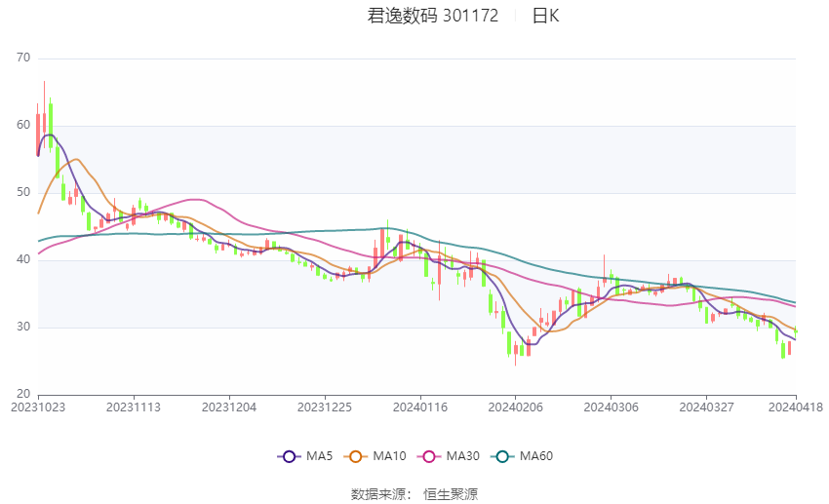
Task: Toggle the MA60 teal legend marker
Action: (x=502, y=456)
